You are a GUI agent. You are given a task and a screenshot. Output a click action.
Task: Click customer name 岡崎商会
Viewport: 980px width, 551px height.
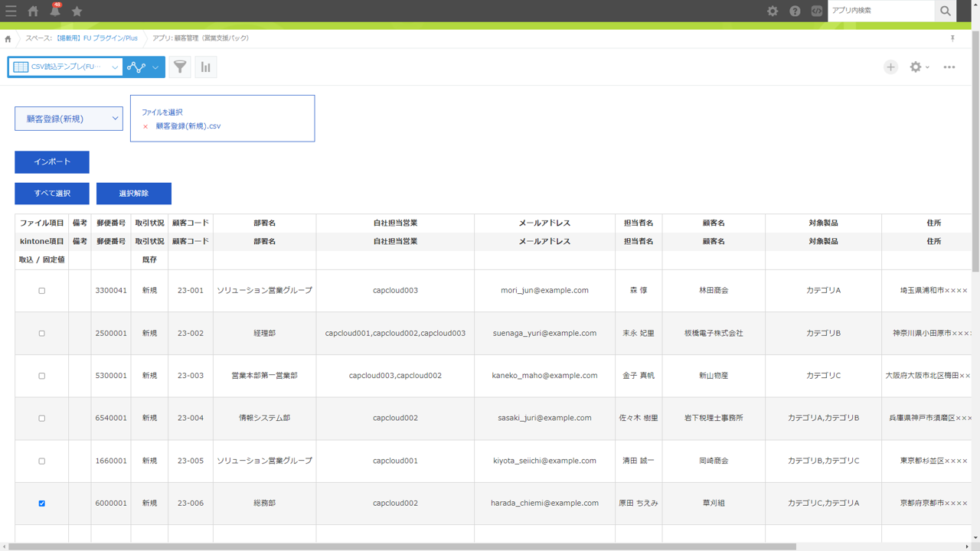click(714, 461)
